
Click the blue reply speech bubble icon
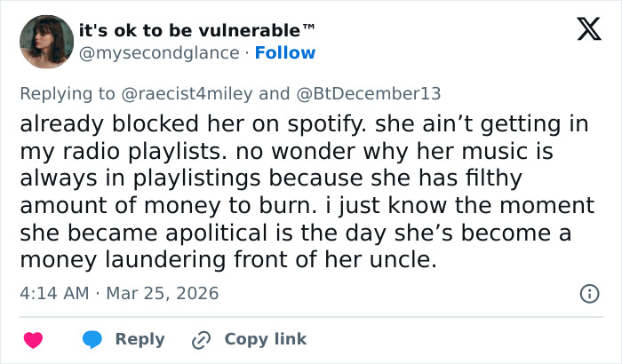[92, 339]
